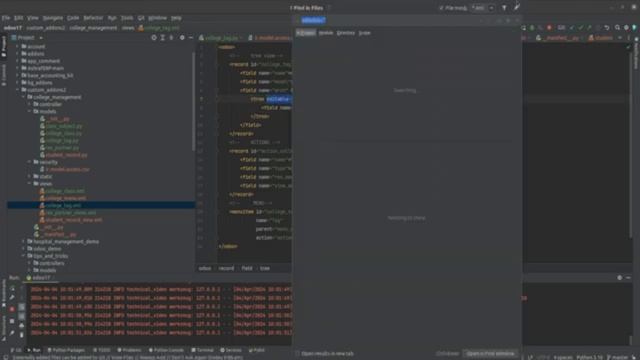Click 4 spaces indent in status bar

pos(563,358)
